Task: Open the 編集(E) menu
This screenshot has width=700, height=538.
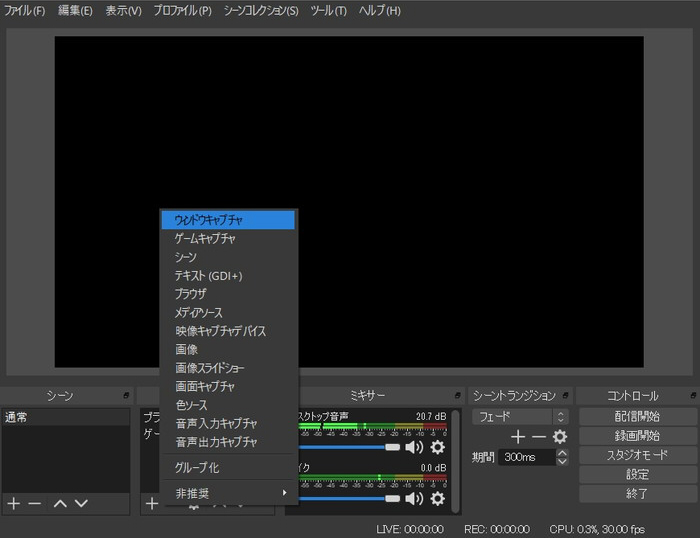Action: tap(75, 11)
